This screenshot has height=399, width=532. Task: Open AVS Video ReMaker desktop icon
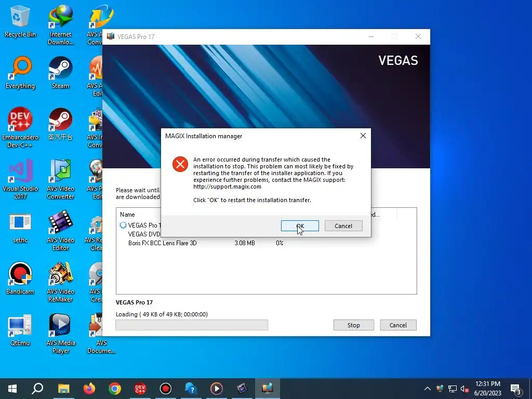click(x=60, y=282)
